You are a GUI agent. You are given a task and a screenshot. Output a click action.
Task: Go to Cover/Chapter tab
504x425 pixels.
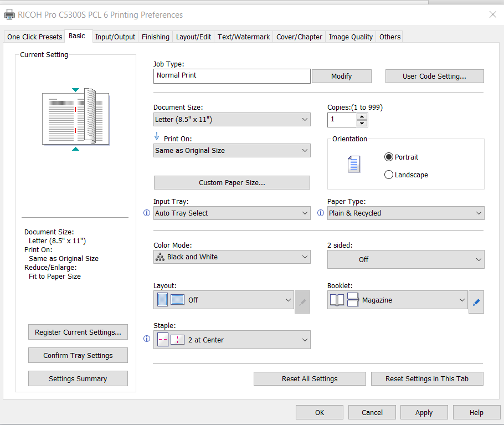click(299, 37)
